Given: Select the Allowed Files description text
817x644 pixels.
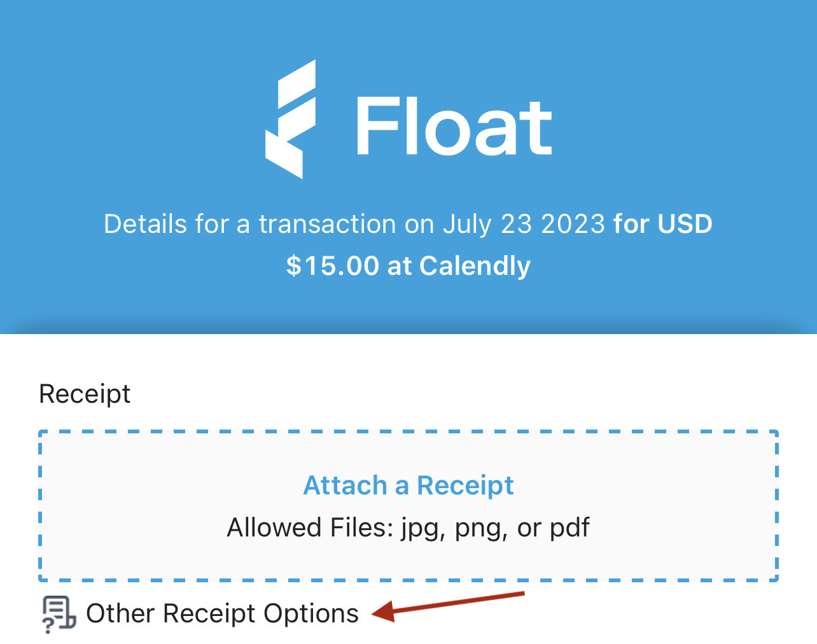Looking at the screenshot, I should pyautogui.click(x=408, y=527).
